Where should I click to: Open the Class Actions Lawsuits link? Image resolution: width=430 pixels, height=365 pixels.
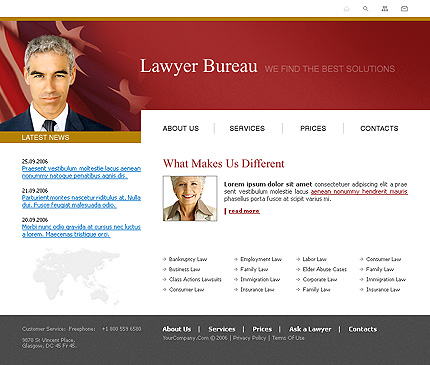195,279
